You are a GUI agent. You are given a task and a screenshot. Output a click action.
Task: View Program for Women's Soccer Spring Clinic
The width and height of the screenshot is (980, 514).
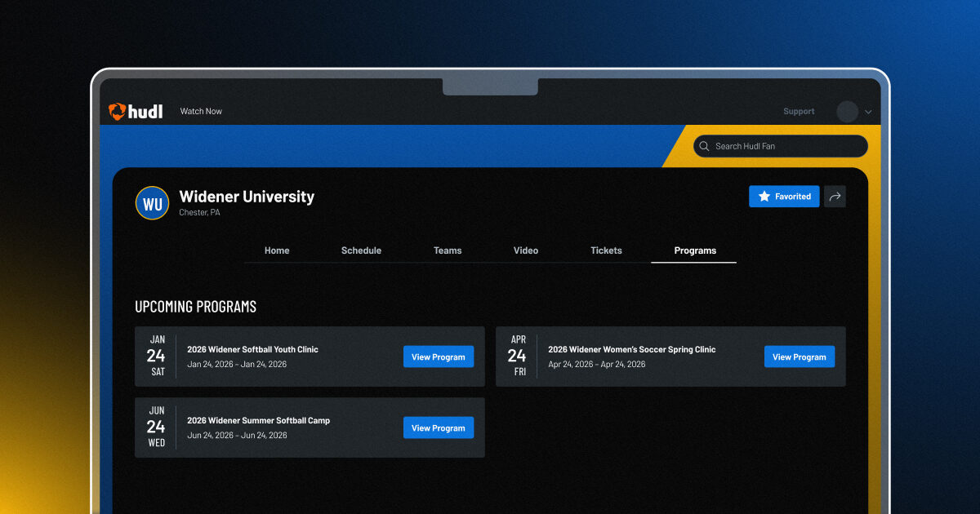coord(799,357)
